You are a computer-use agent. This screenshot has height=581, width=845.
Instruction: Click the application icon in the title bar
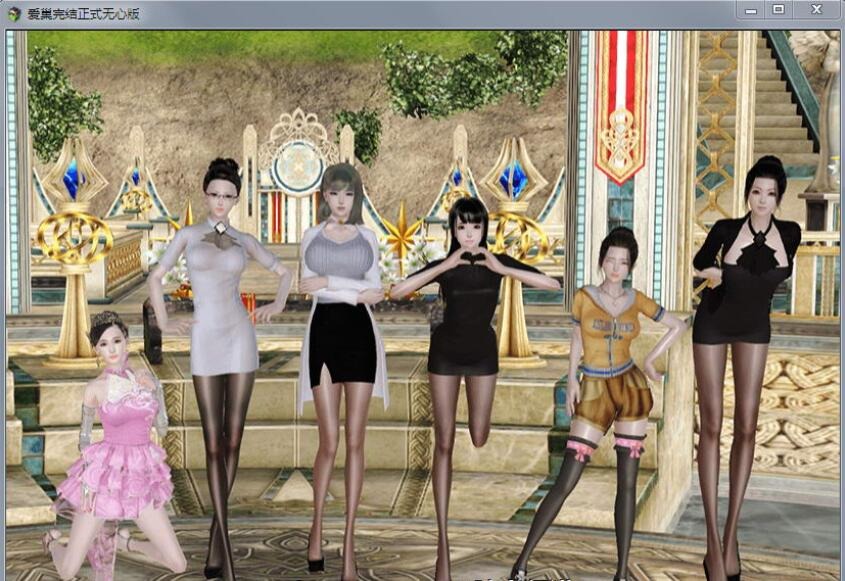[x=14, y=14]
